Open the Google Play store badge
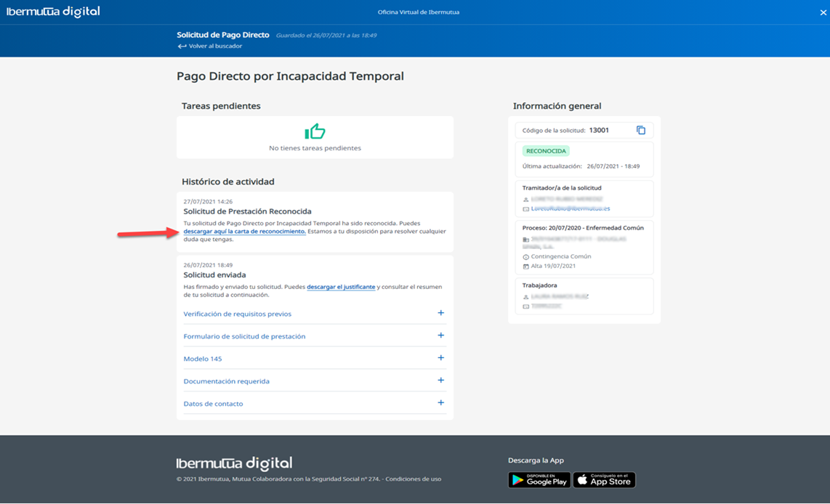This screenshot has width=830, height=504. click(539, 480)
